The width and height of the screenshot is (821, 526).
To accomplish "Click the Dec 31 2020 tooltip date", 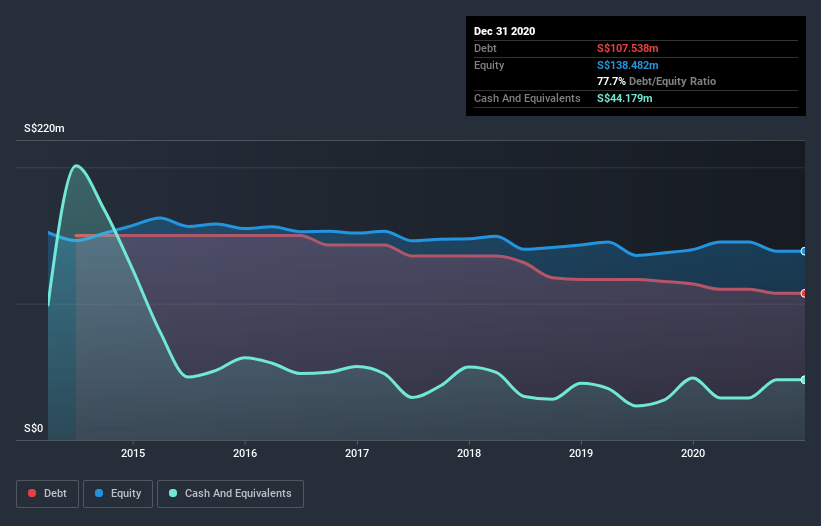I will [x=505, y=31].
